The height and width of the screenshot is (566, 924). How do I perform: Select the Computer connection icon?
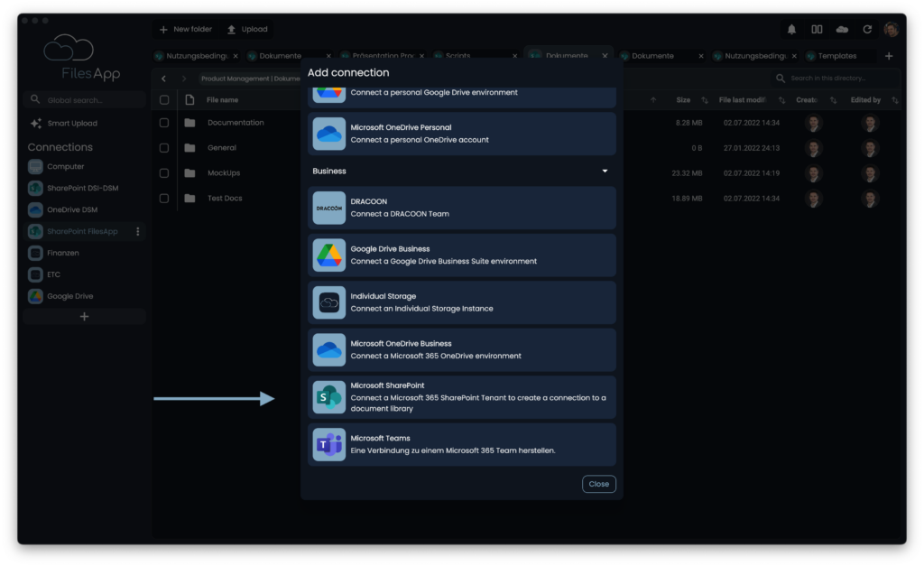click(x=35, y=167)
